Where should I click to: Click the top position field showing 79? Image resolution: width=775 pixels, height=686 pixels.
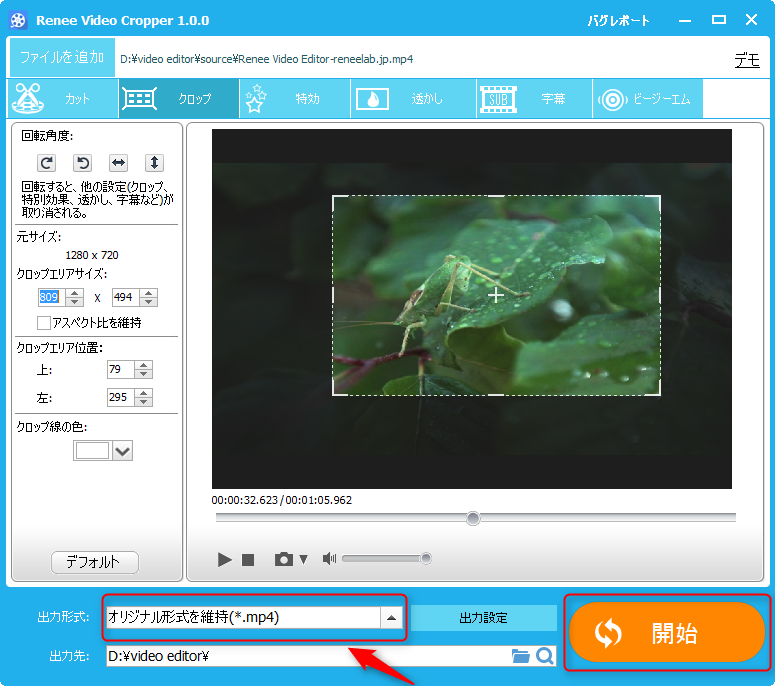click(x=121, y=369)
